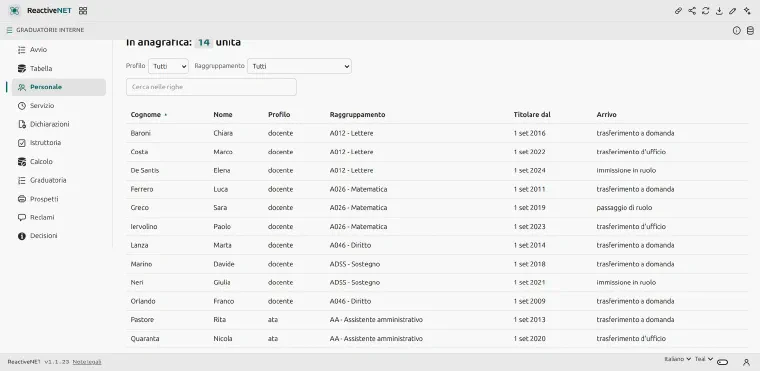Go to the Servizio sidebar section
Viewport: 760px width, 371px height.
pos(59,106)
